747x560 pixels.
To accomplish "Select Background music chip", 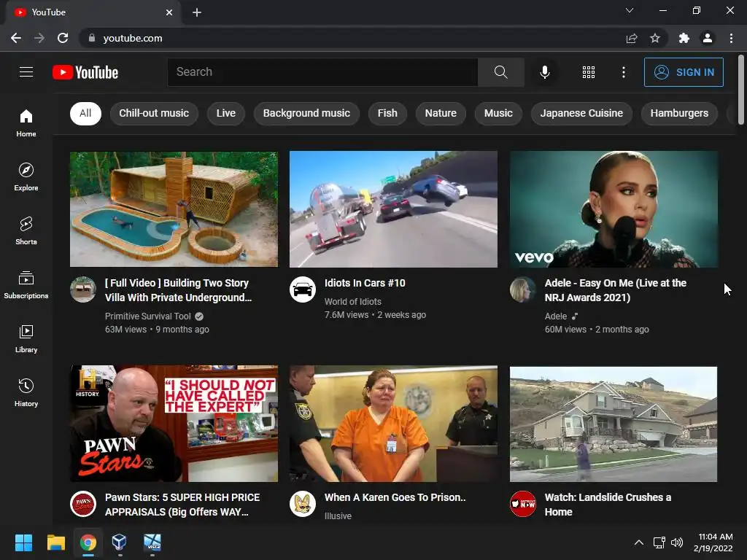I will [306, 113].
